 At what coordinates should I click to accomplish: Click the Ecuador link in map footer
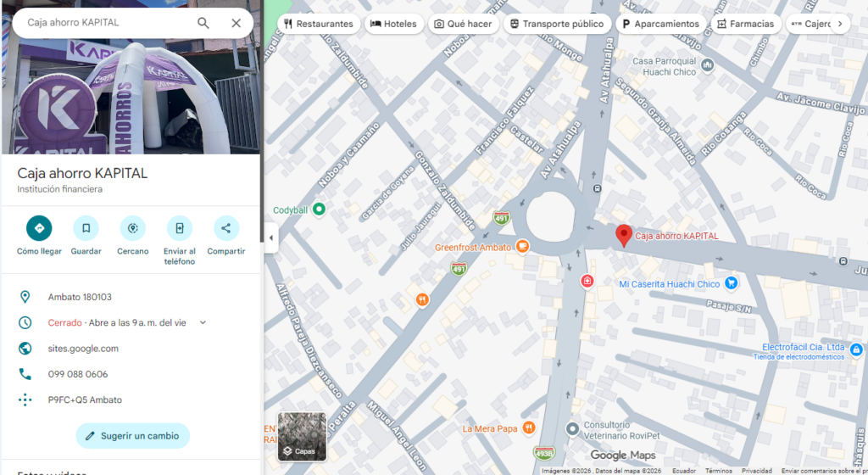tap(684, 471)
